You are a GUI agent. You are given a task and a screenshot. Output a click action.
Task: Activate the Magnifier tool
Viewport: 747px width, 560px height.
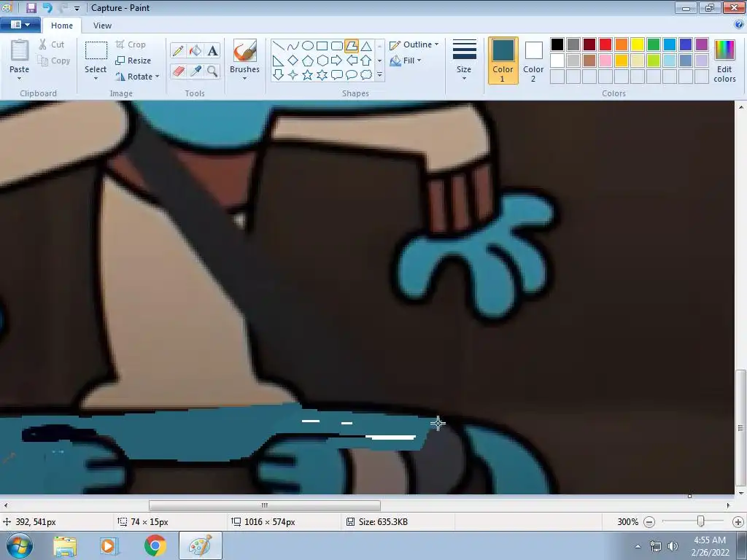tap(212, 71)
